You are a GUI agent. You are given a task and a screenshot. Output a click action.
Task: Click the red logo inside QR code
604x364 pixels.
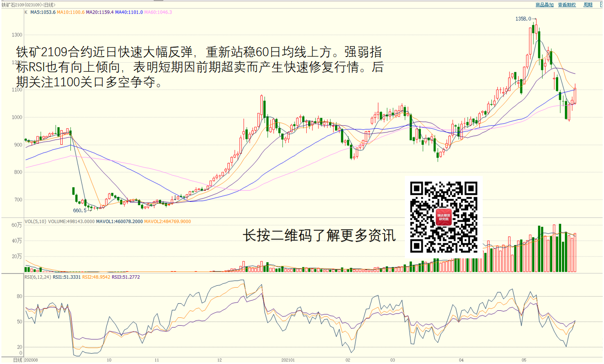click(x=444, y=217)
